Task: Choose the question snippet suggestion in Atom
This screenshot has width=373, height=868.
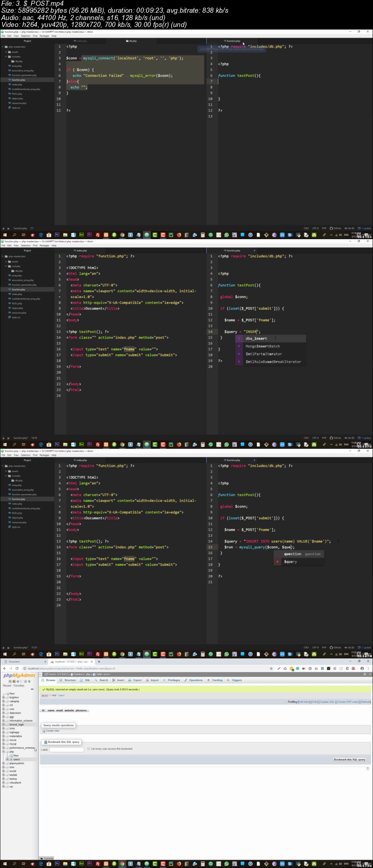Action: 299,554
